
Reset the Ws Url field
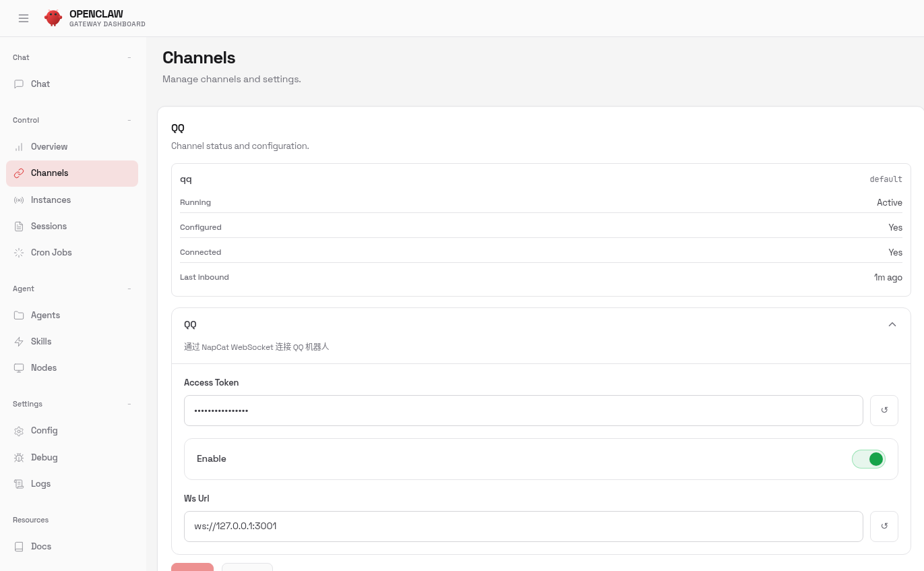coord(884,527)
